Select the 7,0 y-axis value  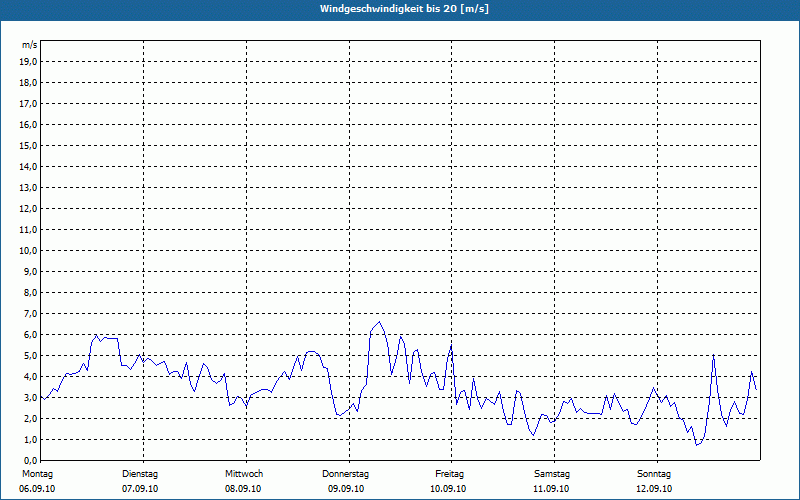pos(31,313)
